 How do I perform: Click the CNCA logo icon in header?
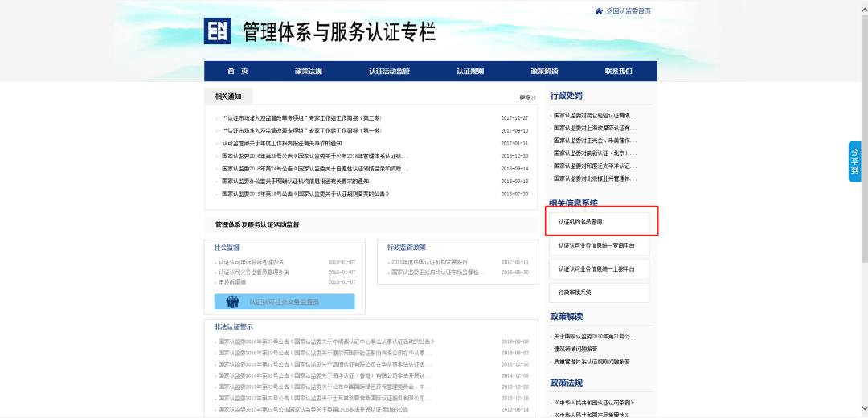point(217,31)
